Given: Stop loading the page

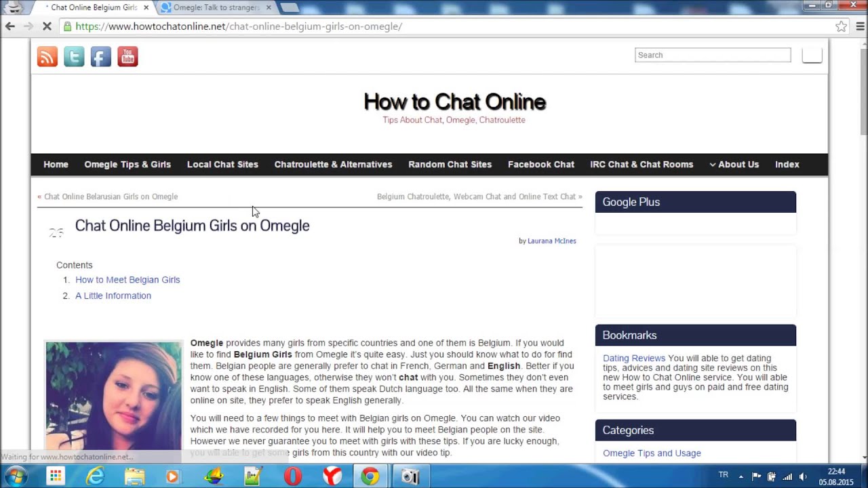Looking at the screenshot, I should (x=47, y=26).
